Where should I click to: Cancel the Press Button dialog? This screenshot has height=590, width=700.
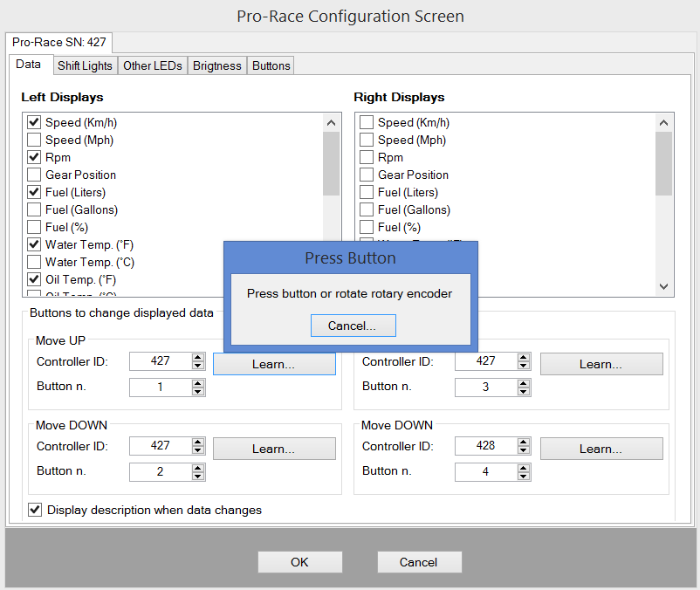(x=353, y=326)
